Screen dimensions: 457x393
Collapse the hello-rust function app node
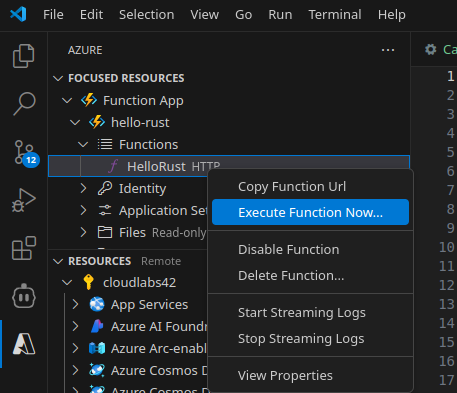tap(75, 123)
